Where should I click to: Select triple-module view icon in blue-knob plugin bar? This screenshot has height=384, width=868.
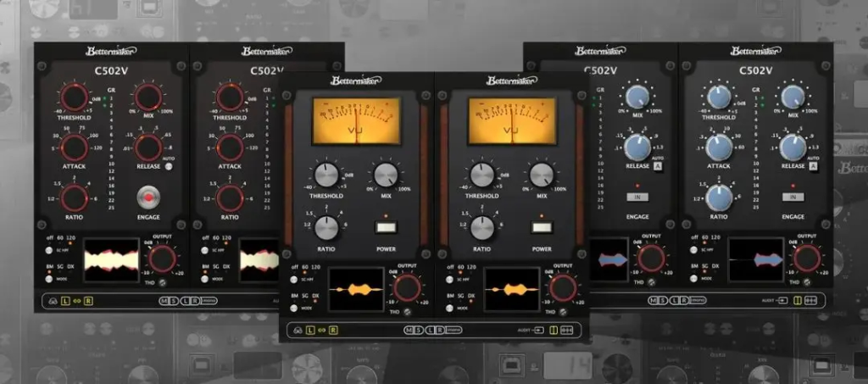click(810, 300)
